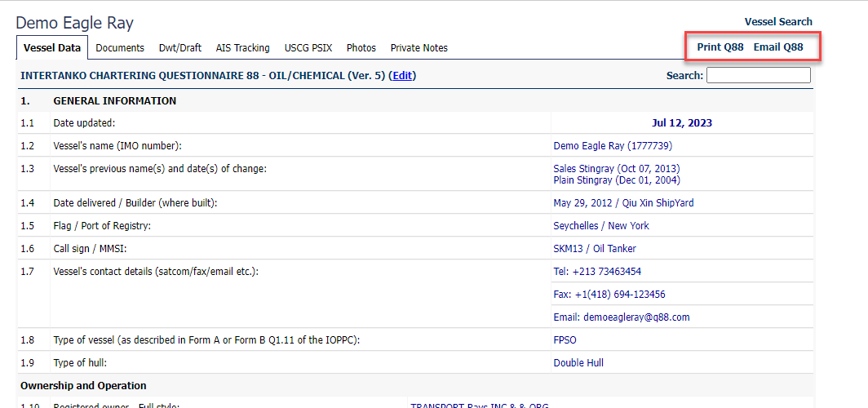Click the Demo Eagle Ray (1777739) value
Screen dimensions: 868x408
point(613,146)
